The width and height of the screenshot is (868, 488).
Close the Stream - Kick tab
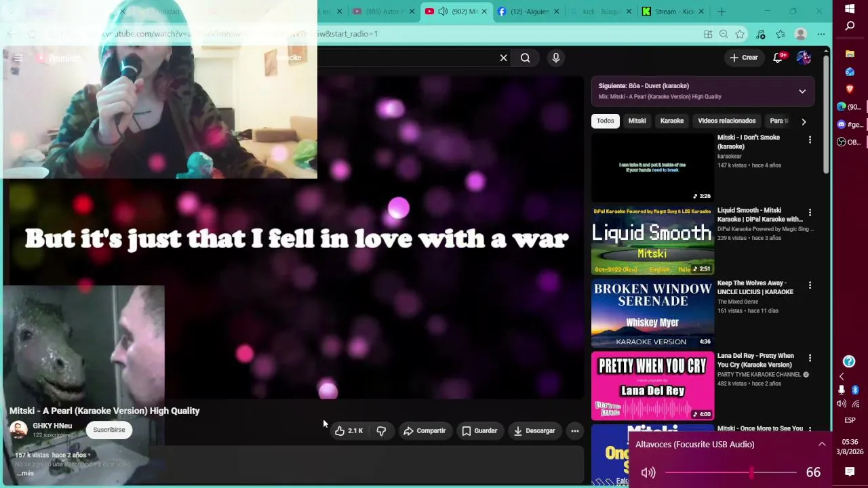(x=701, y=12)
